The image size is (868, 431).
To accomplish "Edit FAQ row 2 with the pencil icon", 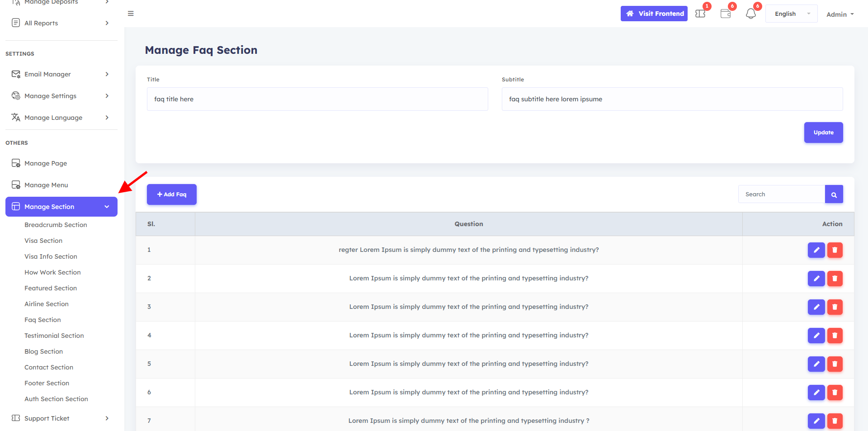I will click(816, 279).
